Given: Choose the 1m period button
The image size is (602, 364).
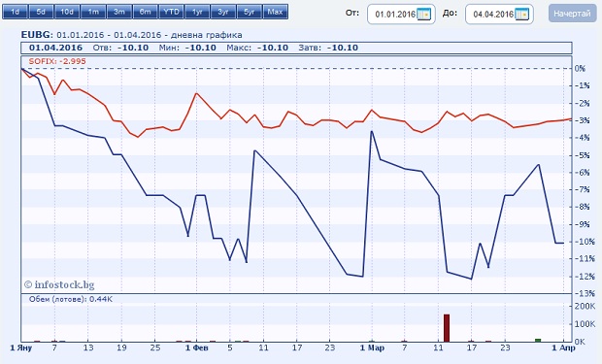Looking at the screenshot, I should pyautogui.click(x=93, y=12).
